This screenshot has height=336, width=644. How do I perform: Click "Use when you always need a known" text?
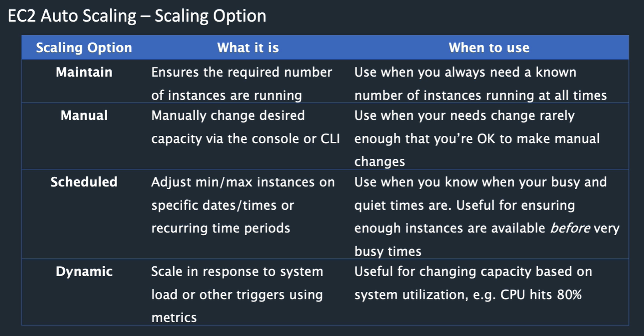pos(465,72)
